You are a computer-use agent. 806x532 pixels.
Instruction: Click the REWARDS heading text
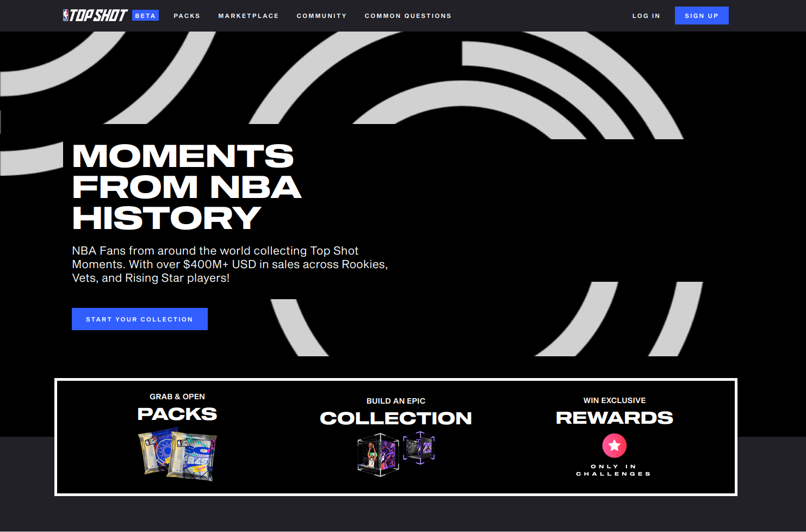click(x=615, y=417)
